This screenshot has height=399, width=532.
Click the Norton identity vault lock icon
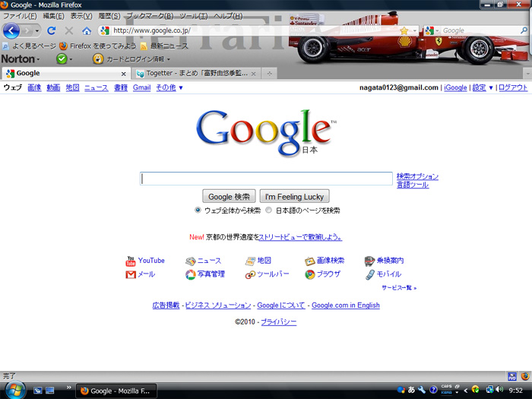[x=98, y=59]
